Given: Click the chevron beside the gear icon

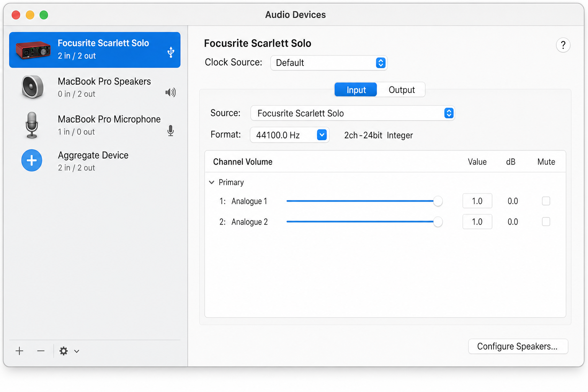Looking at the screenshot, I should (x=77, y=351).
